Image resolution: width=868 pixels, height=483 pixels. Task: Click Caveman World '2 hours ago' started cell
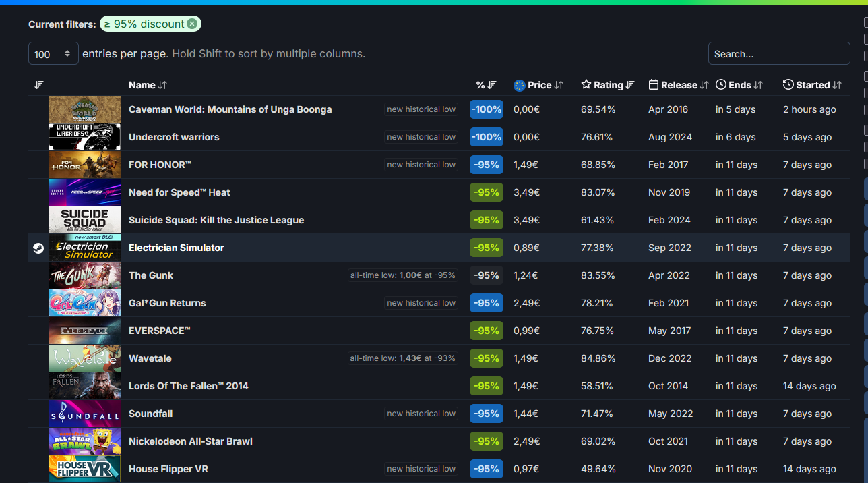tap(809, 109)
